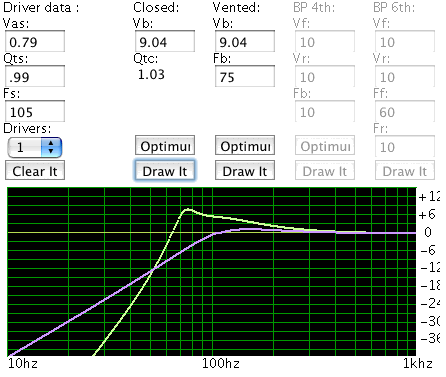Viewport: 446px width, 377px height.
Task: Click the BP 4th Vr field
Action: (325, 76)
